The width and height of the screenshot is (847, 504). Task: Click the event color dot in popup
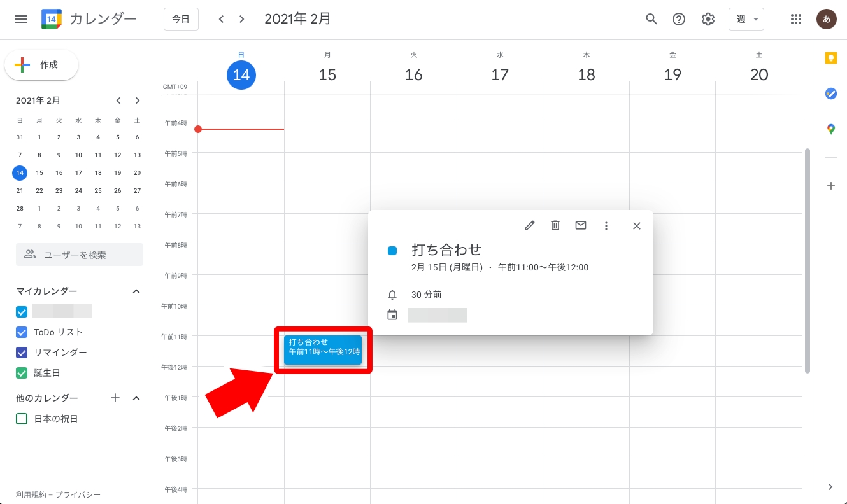pos(392,251)
